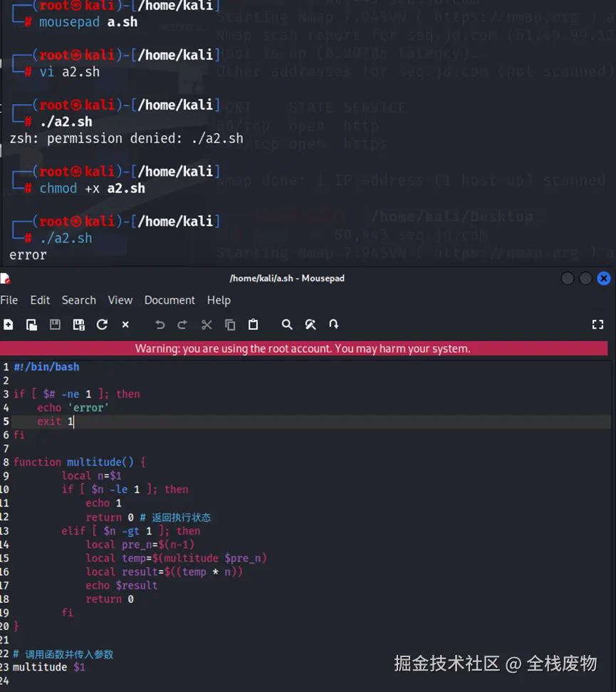Open the Find search tool

tap(287, 325)
